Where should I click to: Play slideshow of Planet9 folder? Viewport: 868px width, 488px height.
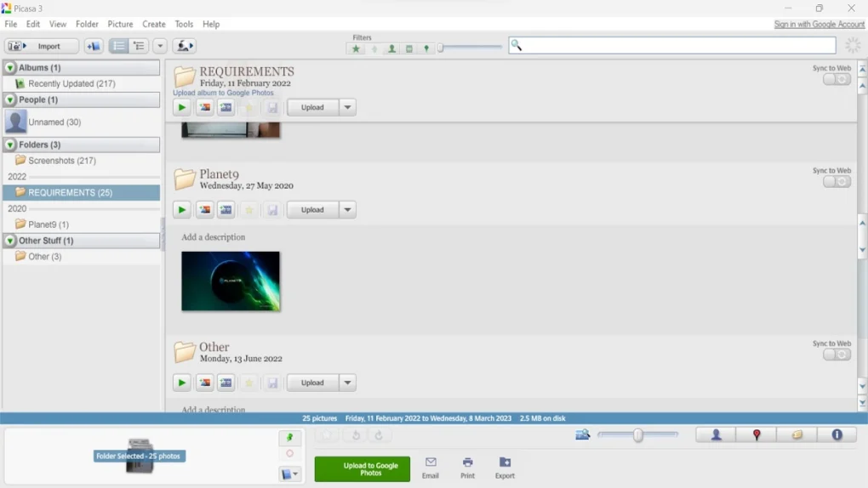181,210
